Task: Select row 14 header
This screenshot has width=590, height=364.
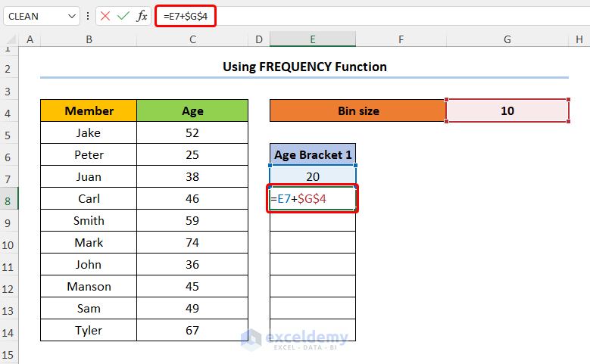Action: 9,330
